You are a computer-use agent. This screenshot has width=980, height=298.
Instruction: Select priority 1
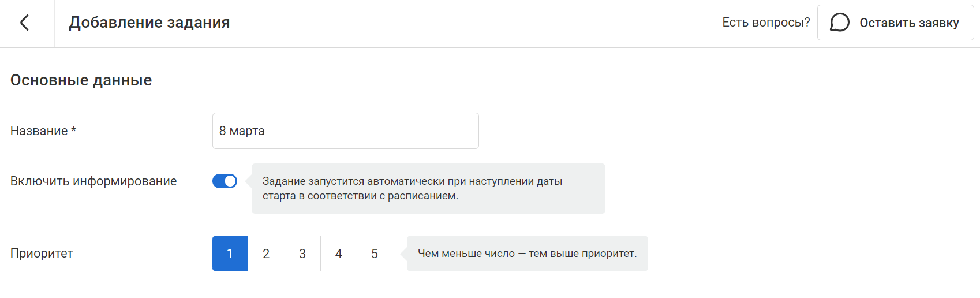(230, 254)
